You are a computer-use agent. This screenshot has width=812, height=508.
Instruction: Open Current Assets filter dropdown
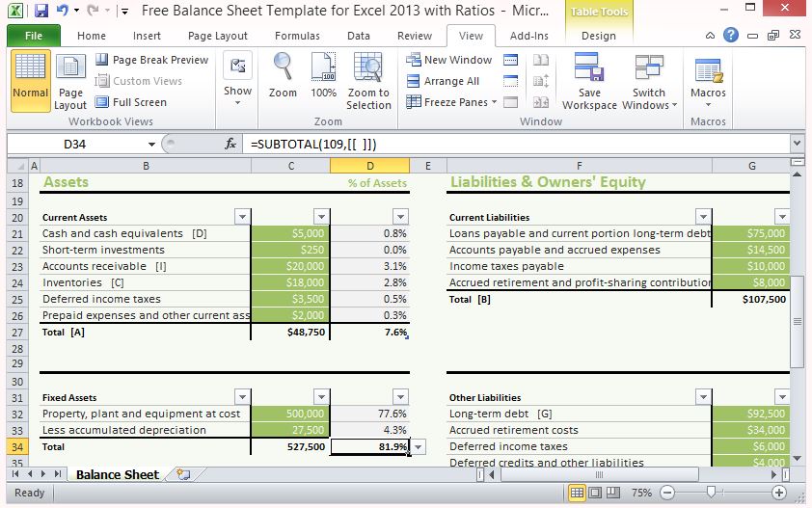[242, 217]
